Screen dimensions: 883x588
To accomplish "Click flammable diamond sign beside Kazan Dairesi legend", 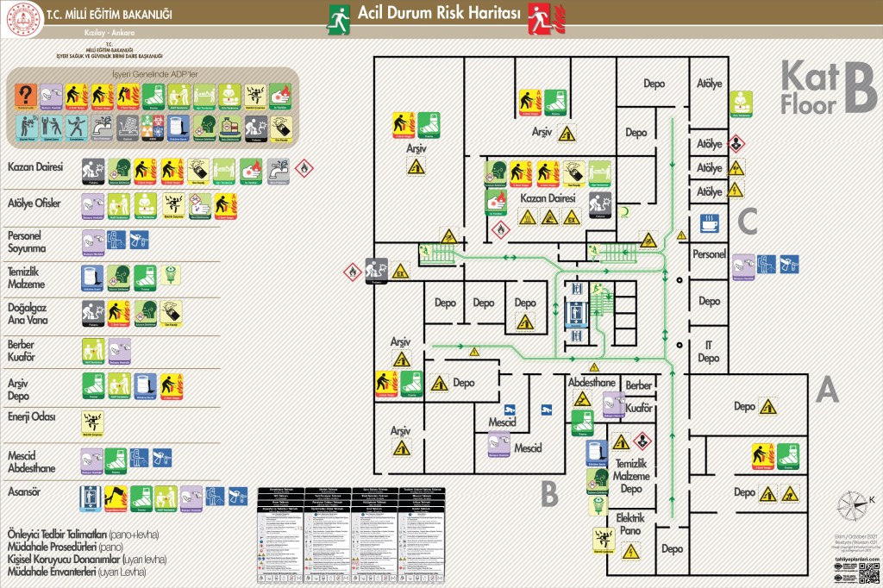I will click(x=304, y=167).
